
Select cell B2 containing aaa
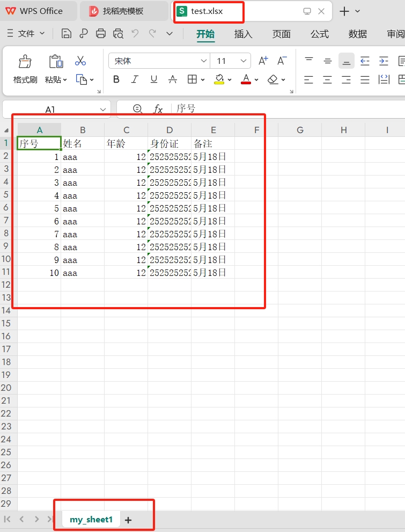(83, 157)
